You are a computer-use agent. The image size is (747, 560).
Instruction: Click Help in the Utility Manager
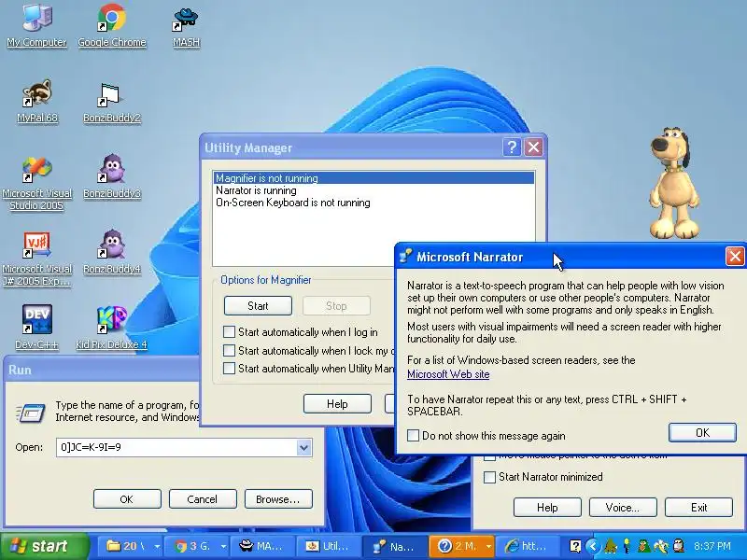pyautogui.click(x=337, y=404)
